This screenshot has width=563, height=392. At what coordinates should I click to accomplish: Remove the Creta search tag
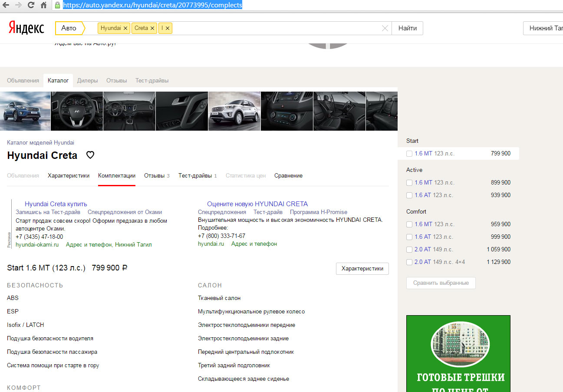click(x=152, y=28)
